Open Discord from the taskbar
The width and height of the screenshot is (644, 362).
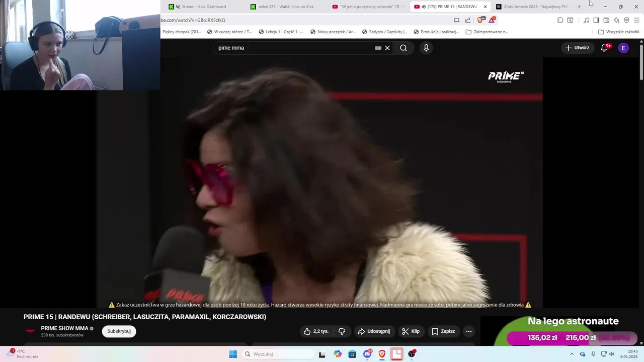[x=367, y=354]
